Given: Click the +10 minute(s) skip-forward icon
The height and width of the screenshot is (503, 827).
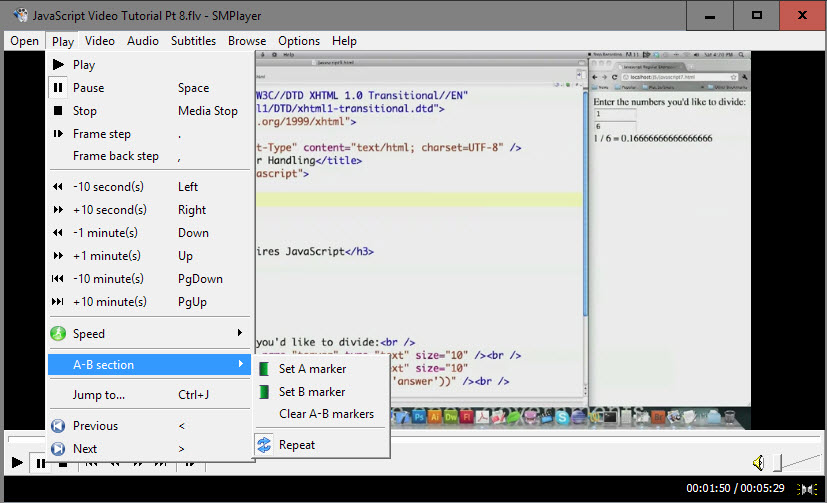Looking at the screenshot, I should [58, 302].
